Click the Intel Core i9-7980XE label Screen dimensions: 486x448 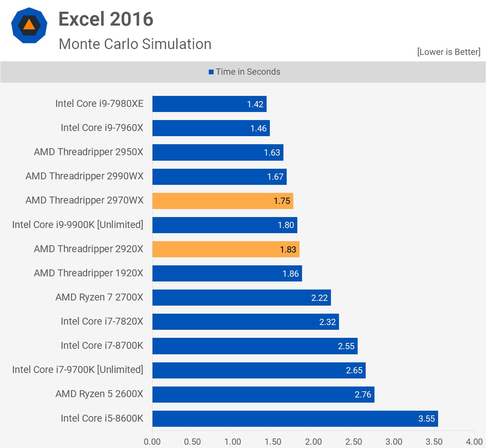coord(99,104)
